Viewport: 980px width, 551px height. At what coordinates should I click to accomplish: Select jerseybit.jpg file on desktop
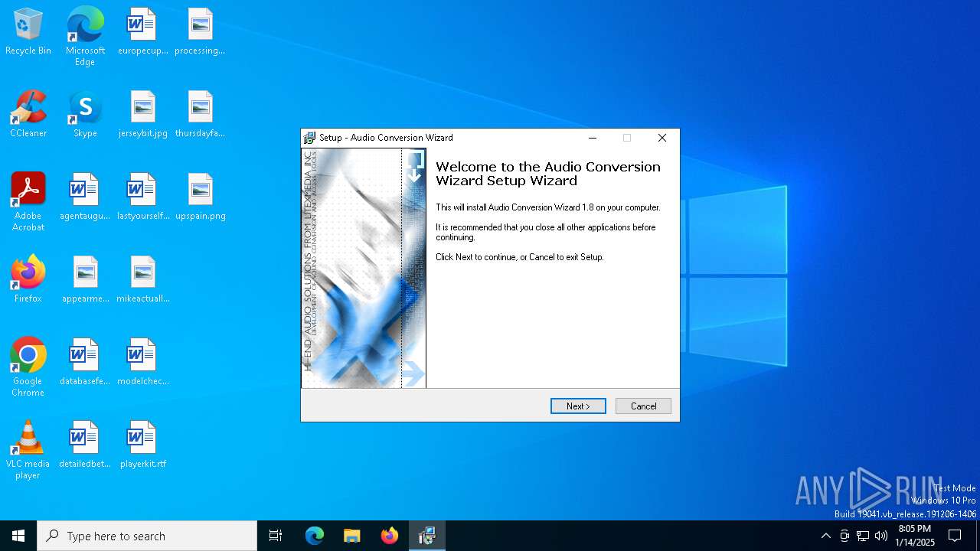(142, 115)
